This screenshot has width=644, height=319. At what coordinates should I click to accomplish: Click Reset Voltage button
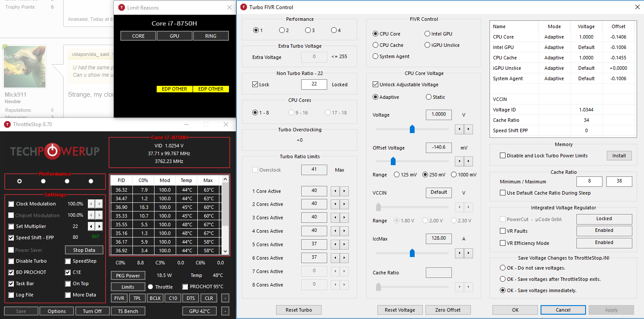click(400, 310)
